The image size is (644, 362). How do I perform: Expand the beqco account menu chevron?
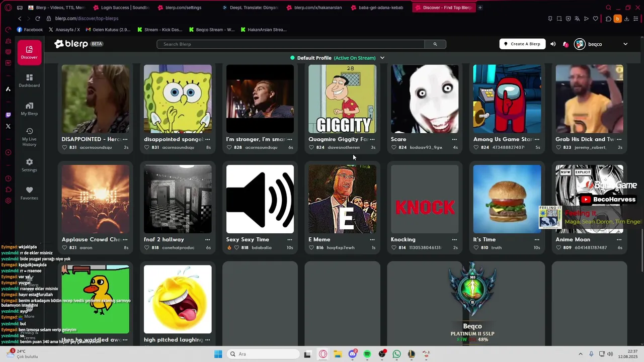[x=625, y=44]
